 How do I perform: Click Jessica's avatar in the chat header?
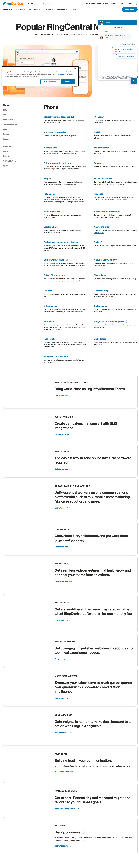(101, 23)
